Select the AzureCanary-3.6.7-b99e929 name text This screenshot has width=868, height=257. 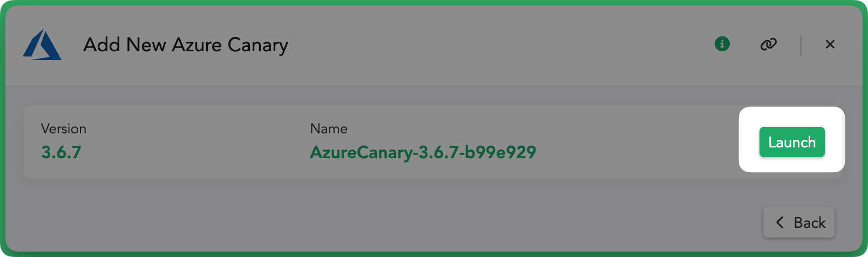(423, 152)
